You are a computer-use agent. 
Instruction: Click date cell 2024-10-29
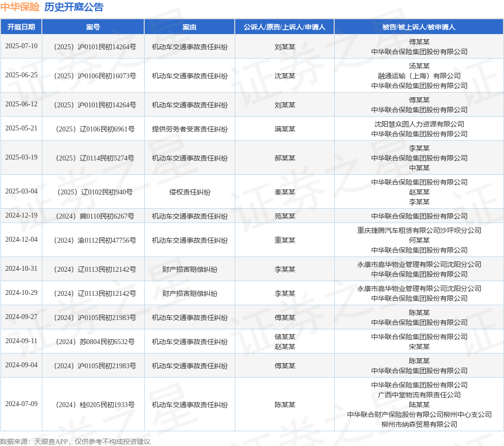(x=21, y=292)
